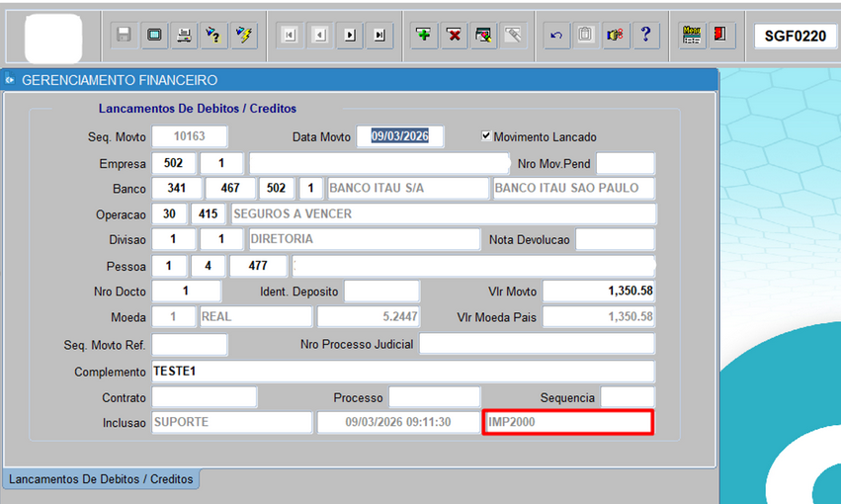This screenshot has height=504, width=841.
Task: Click the Complemento field containing TESTE1
Action: click(402, 372)
